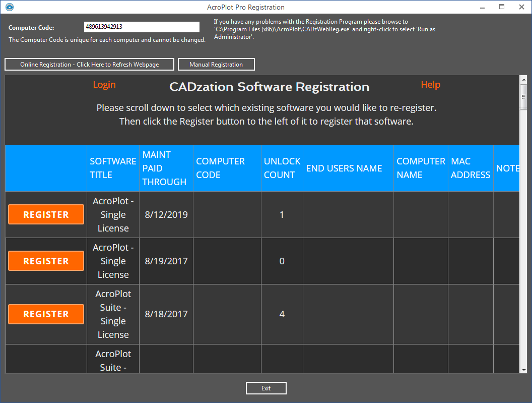
Task: Click the COMPUTER NAME column header
Action: pos(421,168)
